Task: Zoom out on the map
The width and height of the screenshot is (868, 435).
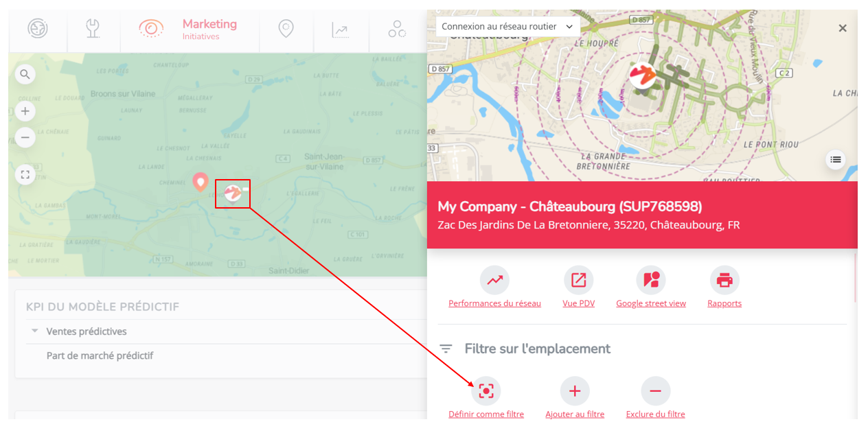Action: tap(25, 138)
